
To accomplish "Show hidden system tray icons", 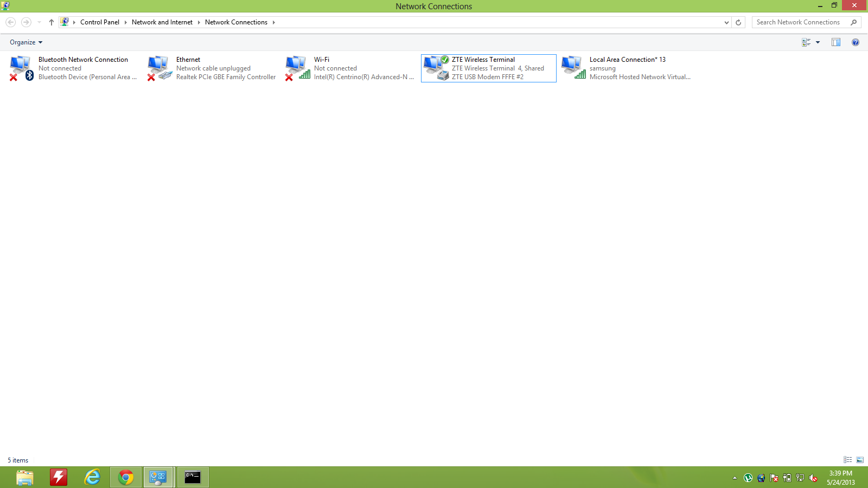I will (735, 478).
